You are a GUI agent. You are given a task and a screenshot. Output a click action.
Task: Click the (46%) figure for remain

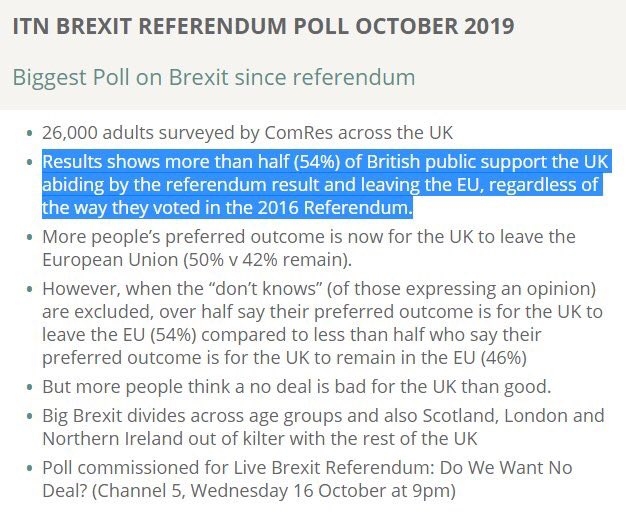(x=504, y=357)
